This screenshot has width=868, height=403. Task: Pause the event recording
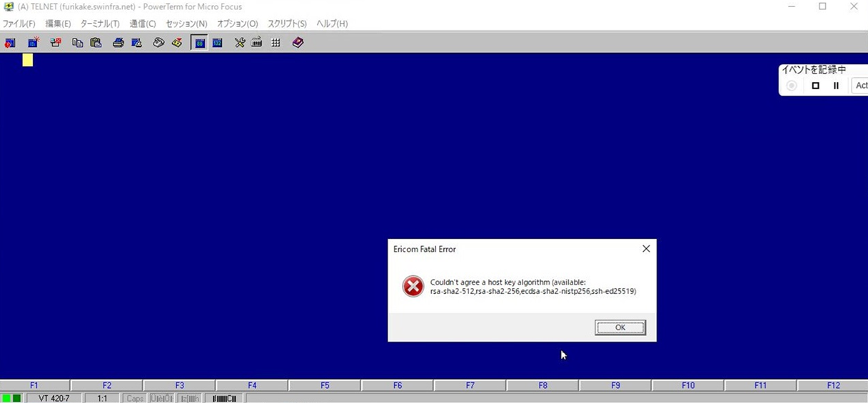point(836,86)
